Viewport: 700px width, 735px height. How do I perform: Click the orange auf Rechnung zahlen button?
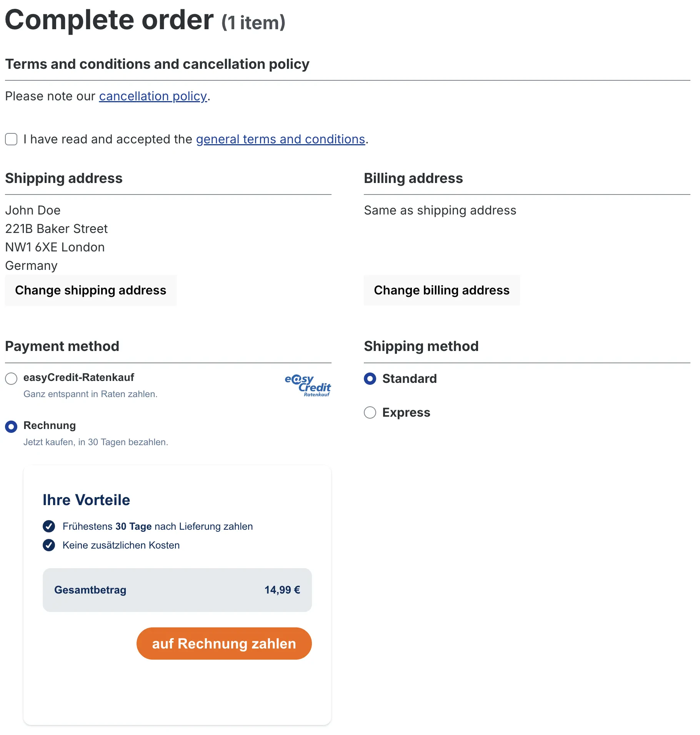(x=224, y=644)
